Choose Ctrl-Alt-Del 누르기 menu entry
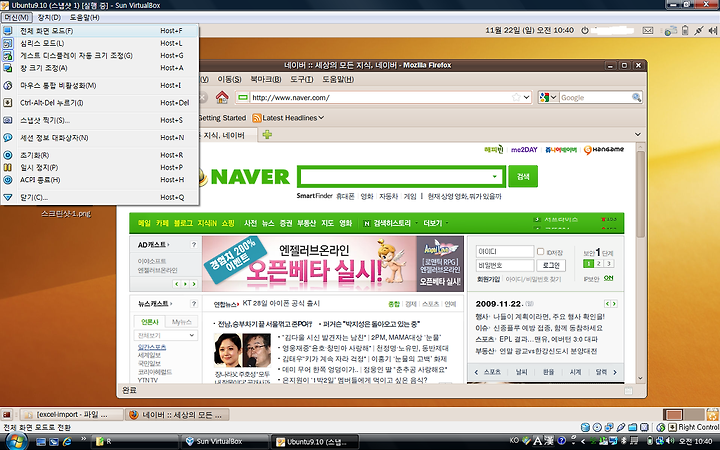Screen dimensions: 720x450 click(x=100, y=103)
